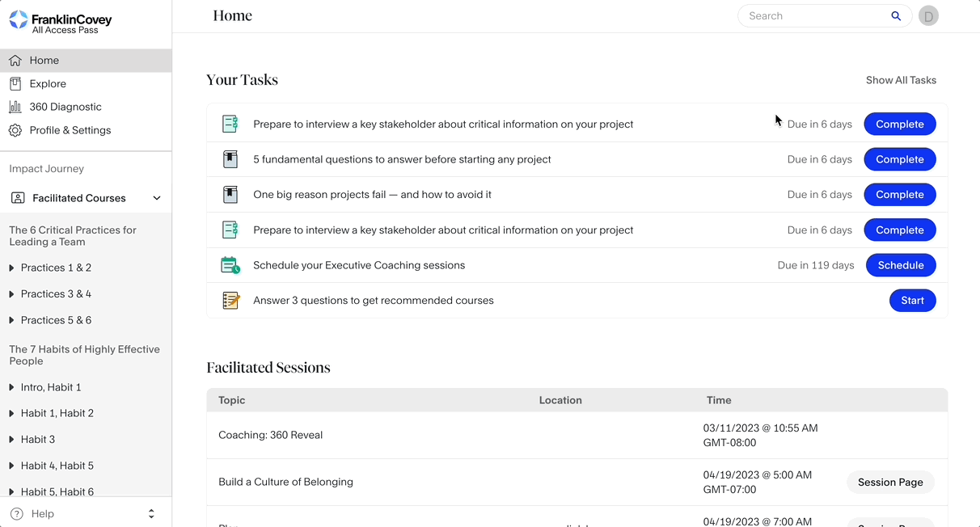Click the Help question mark icon

click(x=16, y=513)
